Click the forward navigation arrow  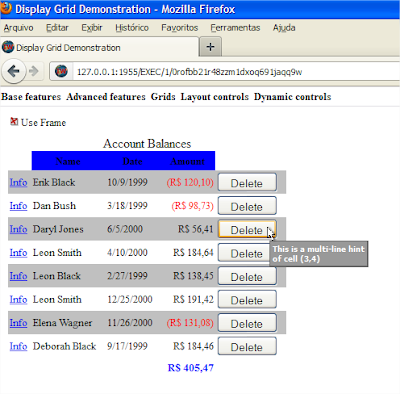34,71
